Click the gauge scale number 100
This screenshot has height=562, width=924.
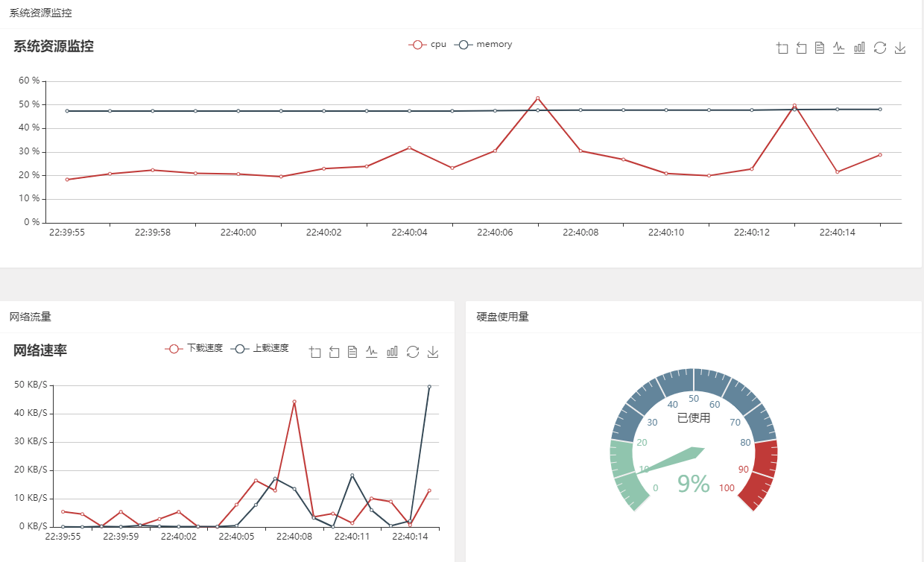[727, 488]
